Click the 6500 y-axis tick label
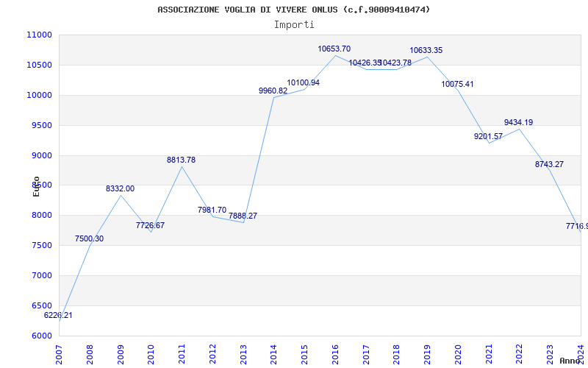Viewport: 588px width, 368px height. tap(42, 305)
